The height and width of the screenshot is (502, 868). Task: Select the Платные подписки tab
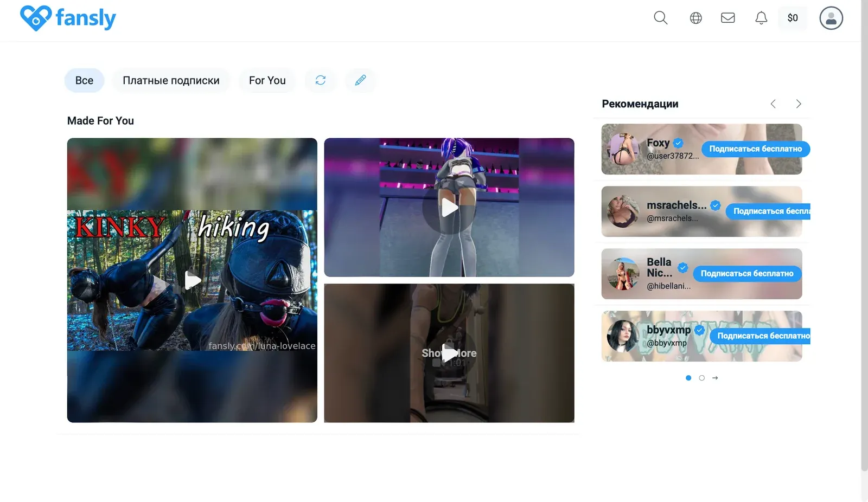coord(171,80)
